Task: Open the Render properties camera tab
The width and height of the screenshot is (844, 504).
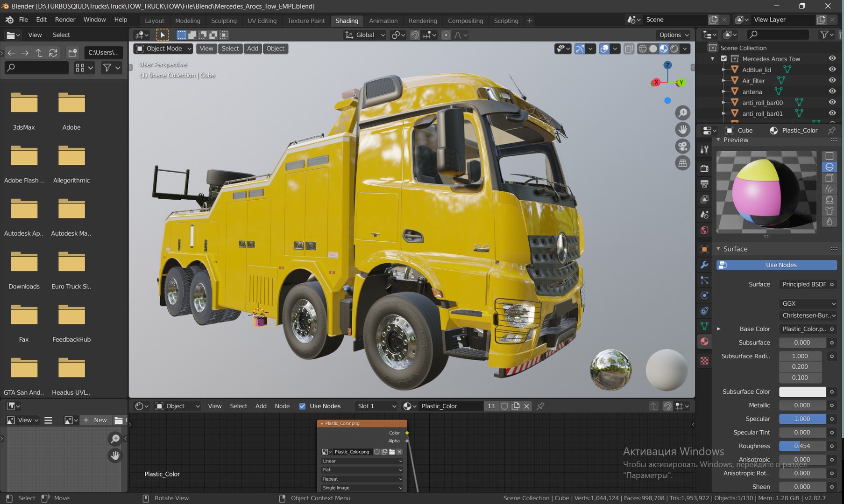Action: 704,168
